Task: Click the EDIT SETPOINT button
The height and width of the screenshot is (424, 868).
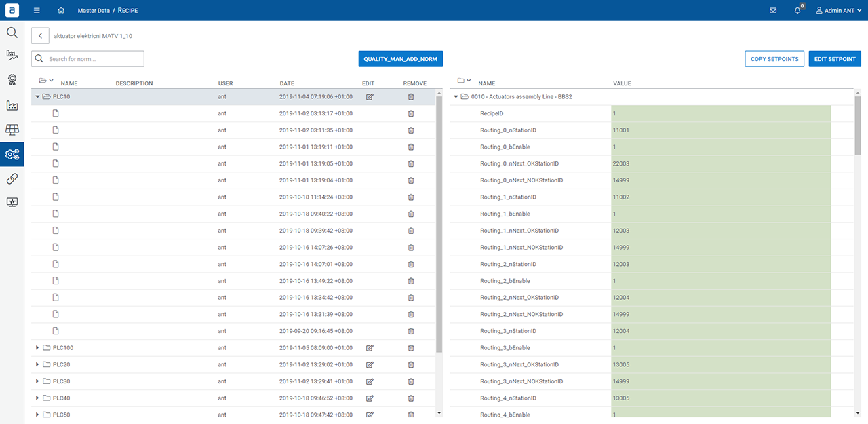Action: coord(835,59)
